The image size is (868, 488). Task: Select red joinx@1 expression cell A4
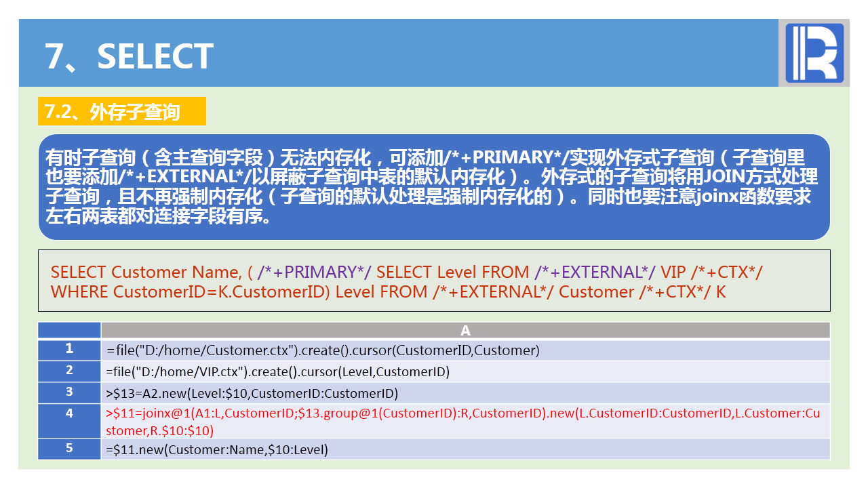465,421
